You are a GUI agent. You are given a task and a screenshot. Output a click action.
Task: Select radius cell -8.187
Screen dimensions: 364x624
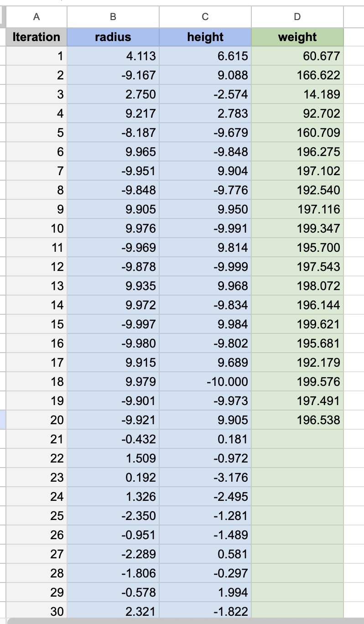pyautogui.click(x=113, y=133)
